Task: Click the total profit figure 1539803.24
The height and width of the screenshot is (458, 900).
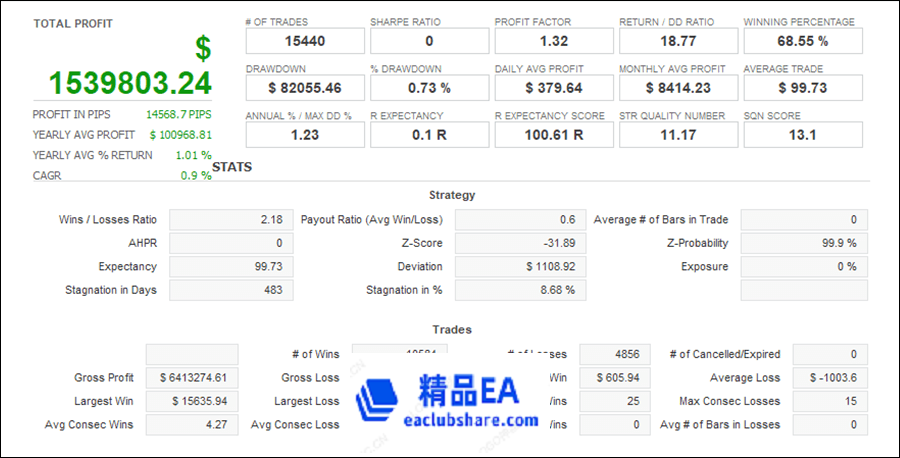Action: click(130, 83)
